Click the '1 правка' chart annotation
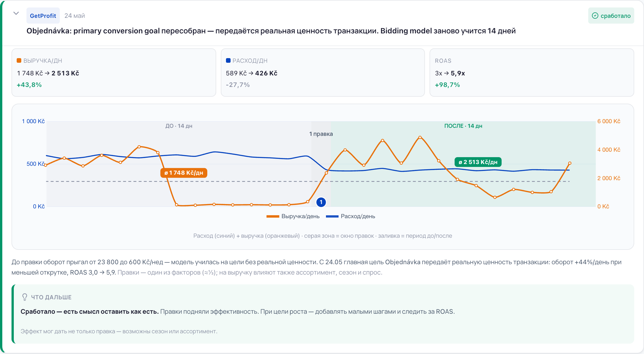 point(321,134)
